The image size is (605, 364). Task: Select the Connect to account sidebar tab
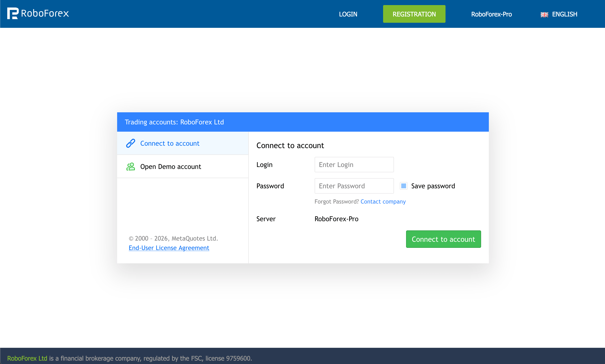pos(183,143)
